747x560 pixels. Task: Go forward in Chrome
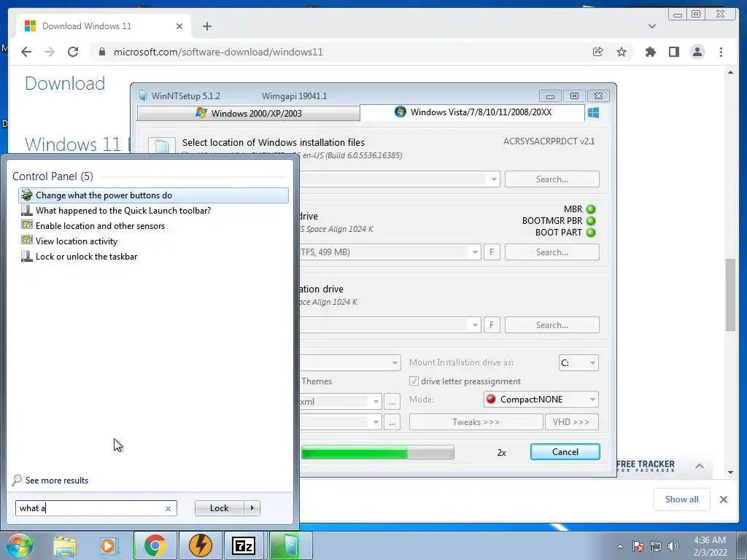pyautogui.click(x=50, y=52)
